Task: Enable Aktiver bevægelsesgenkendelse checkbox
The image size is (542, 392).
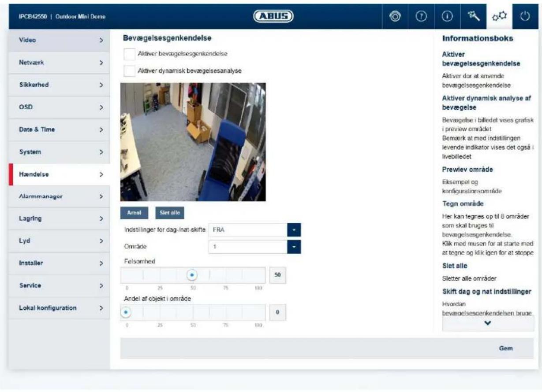Action: coord(130,54)
